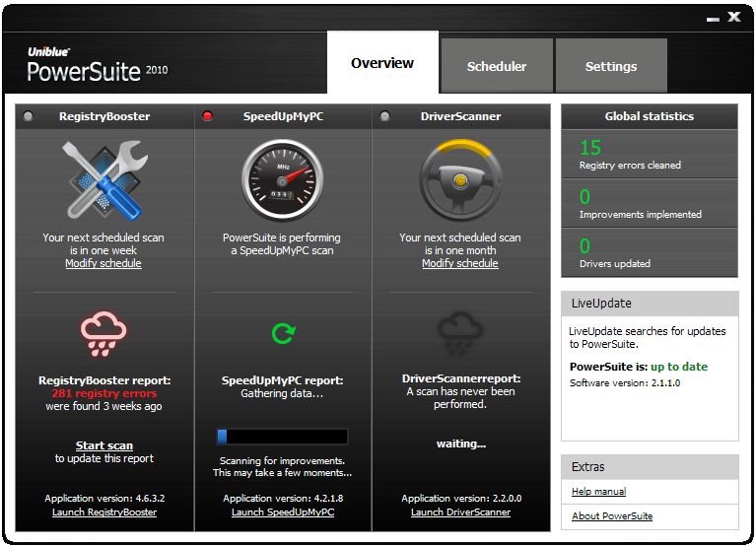
Task: Close the PowerSuite window
Action: [x=734, y=17]
